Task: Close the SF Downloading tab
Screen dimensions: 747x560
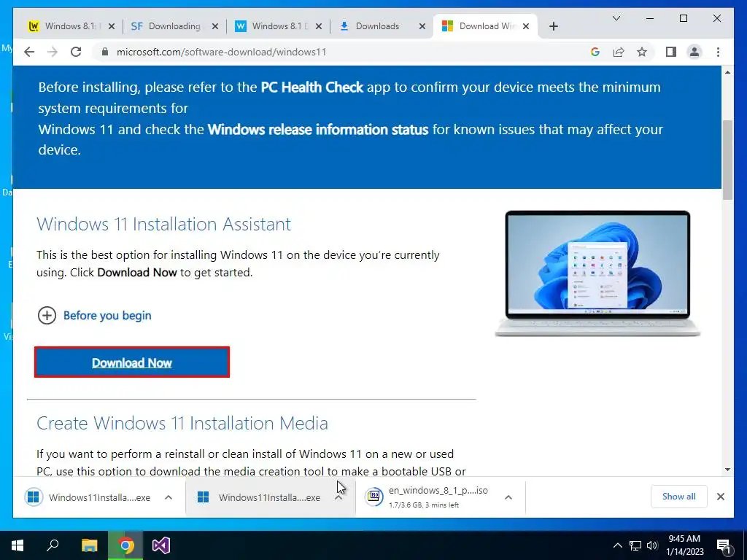Action: tap(215, 26)
